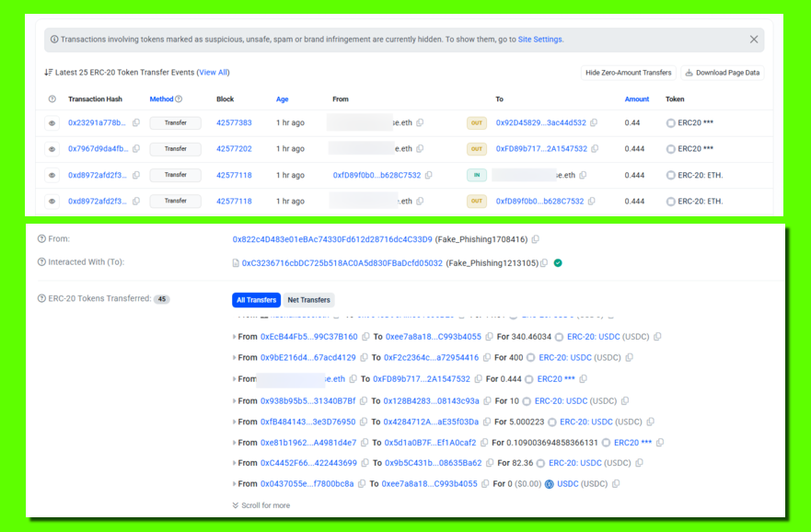
Task: Copy address 0x92D45829...3ac44d532
Action: (594, 123)
